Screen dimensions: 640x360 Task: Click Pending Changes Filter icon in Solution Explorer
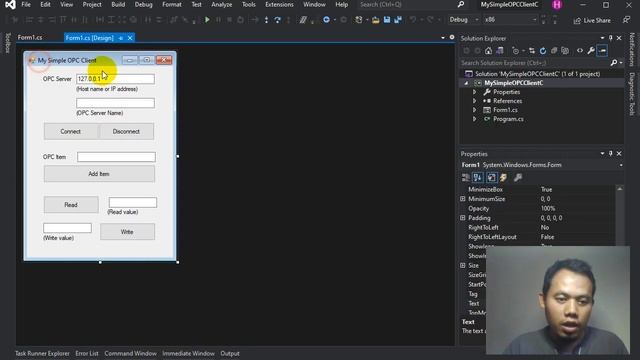pos(516,51)
